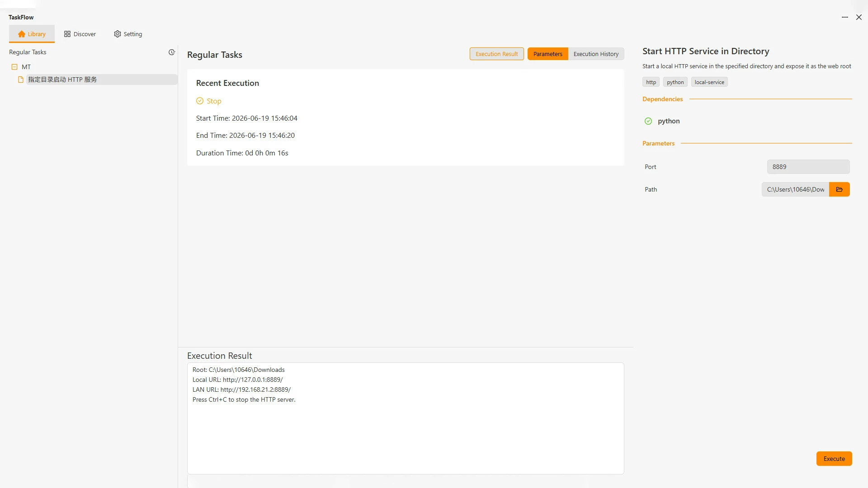Minimize the TaskFlow window
868x488 pixels.
(844, 17)
